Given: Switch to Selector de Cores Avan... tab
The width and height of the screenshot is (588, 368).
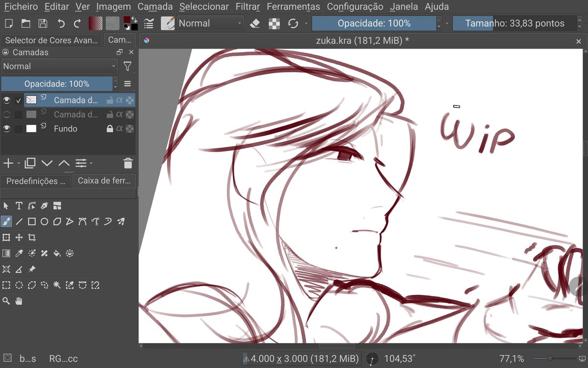Looking at the screenshot, I should (x=52, y=40).
